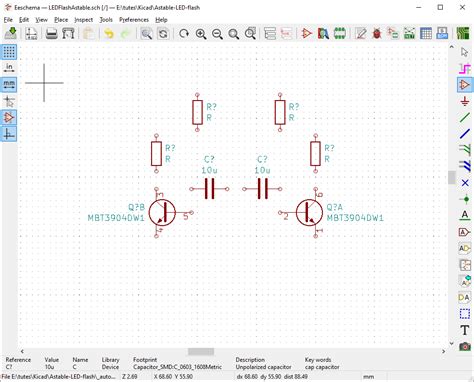The image size is (474, 382).
Task: Open the Symbol Editor
Action: 307,33
